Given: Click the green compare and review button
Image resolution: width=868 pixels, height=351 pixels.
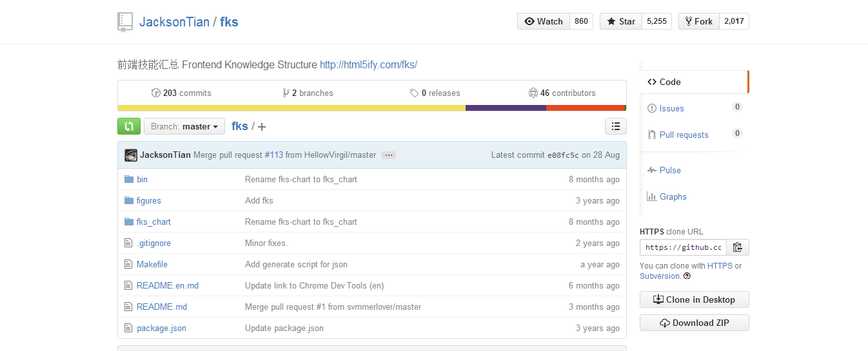Looking at the screenshot, I should tap(129, 126).
